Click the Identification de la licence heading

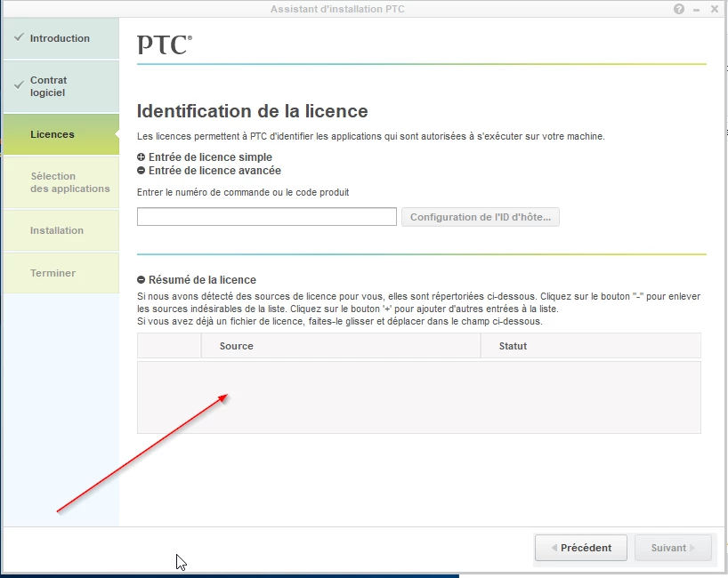[x=252, y=111]
